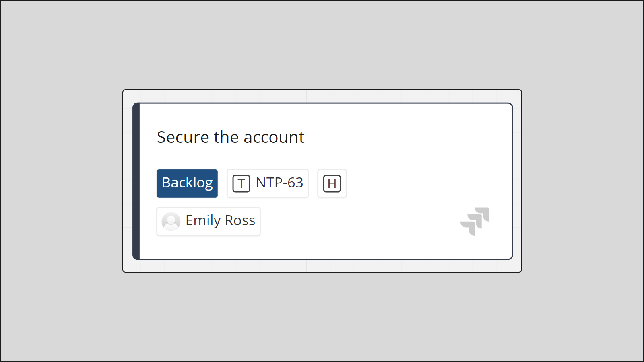Click Emily Ross's avatar picture

[x=171, y=221]
